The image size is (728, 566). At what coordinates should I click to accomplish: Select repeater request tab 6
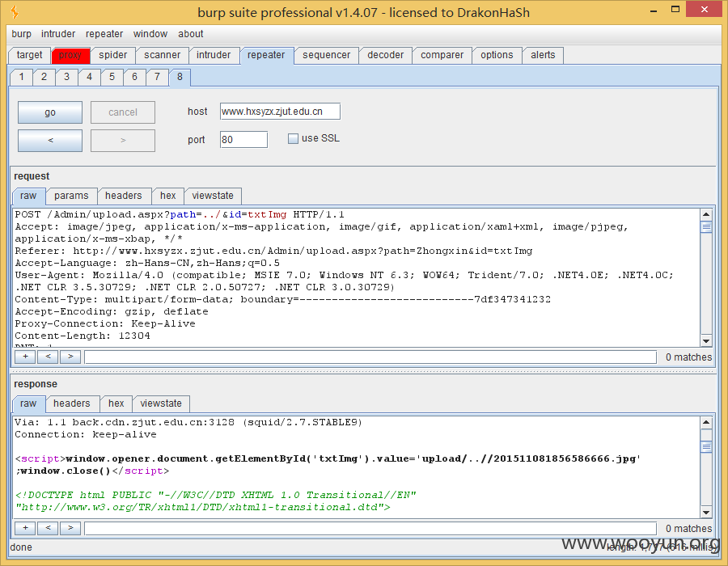click(134, 77)
